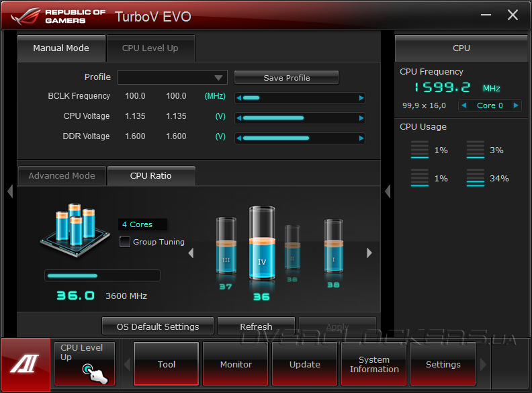Open the Profile dropdown
This screenshot has width=532, height=393.
coord(173,77)
